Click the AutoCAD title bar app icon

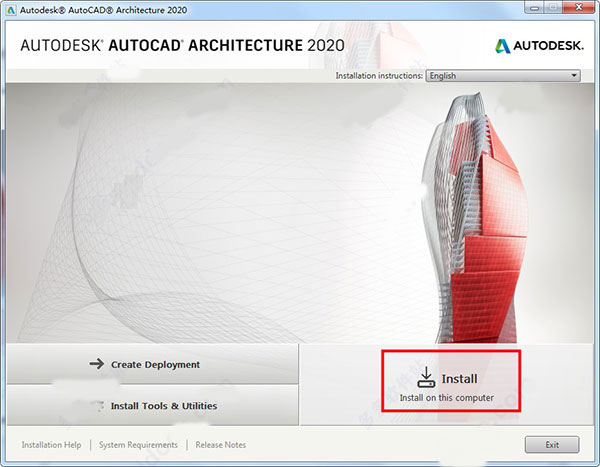tap(11, 10)
